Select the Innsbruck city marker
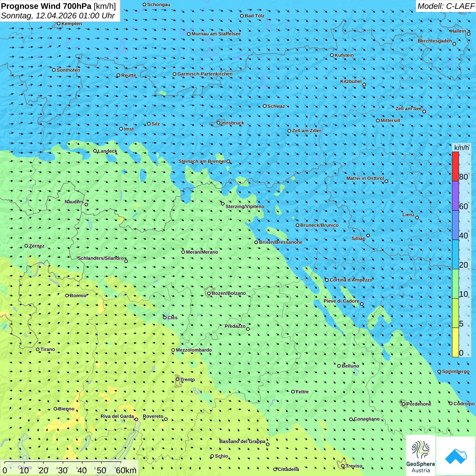Screen dimensions: 476x476 pyautogui.click(x=219, y=123)
